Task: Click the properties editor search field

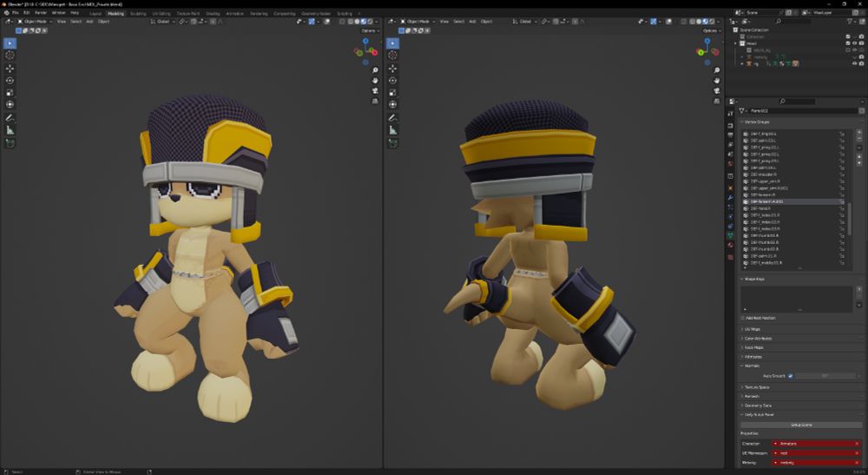Action: tap(796, 102)
